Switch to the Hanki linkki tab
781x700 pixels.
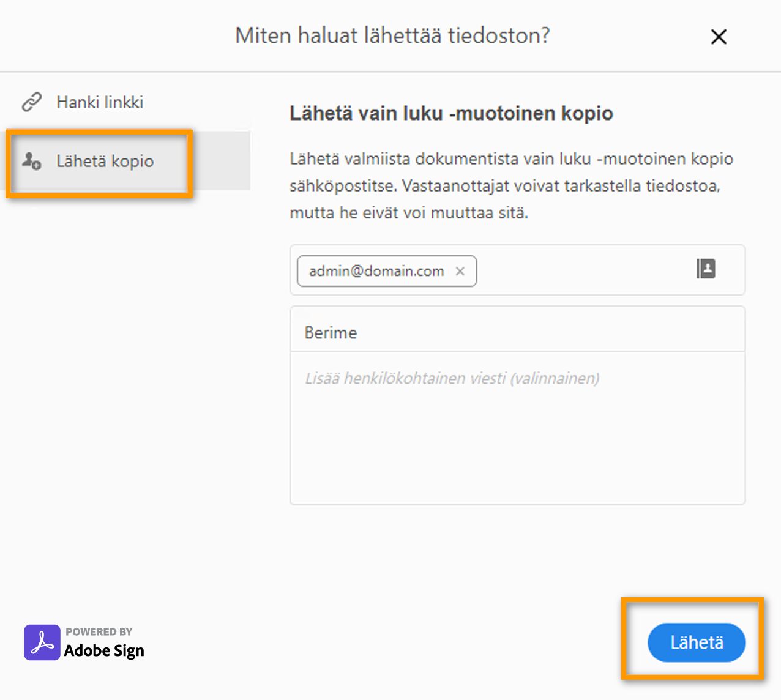pos(99,101)
